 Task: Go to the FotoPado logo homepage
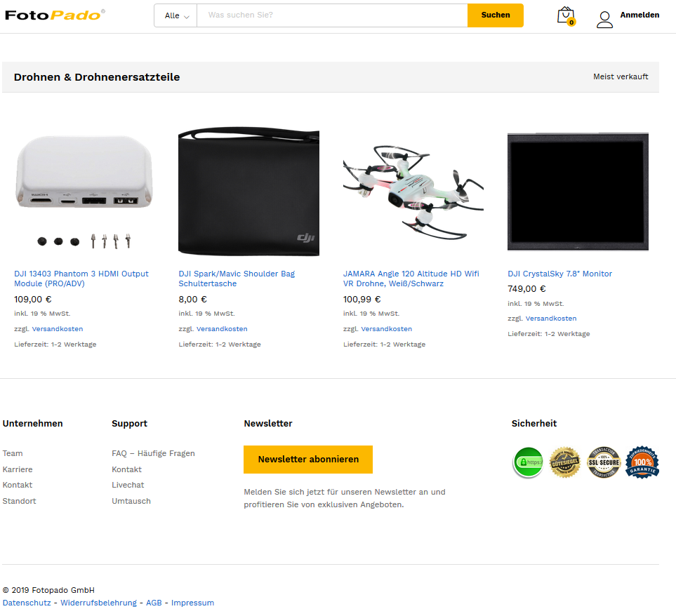pyautogui.click(x=55, y=15)
